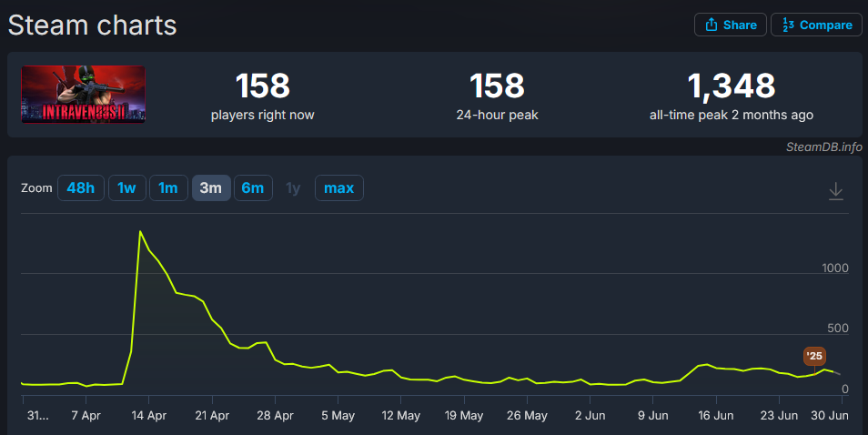Screen dimensions: 868x435
Task: Click the 9 Jun axis label
Action: [x=653, y=415]
